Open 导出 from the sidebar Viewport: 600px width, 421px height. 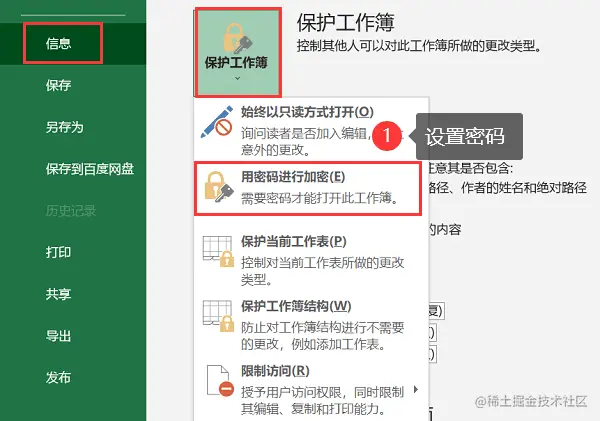(x=59, y=336)
